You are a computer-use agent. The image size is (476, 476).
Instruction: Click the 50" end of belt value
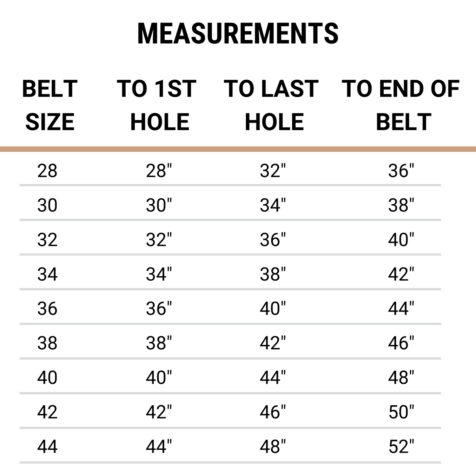pos(401,412)
